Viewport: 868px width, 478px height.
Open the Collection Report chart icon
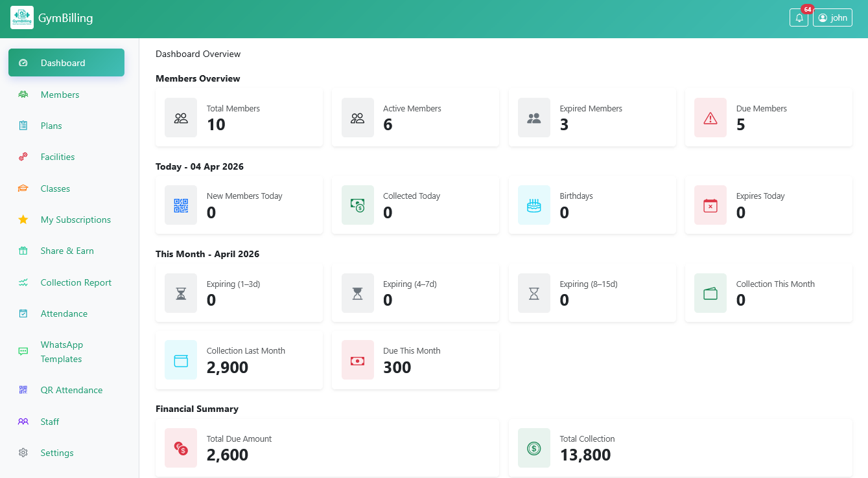click(23, 282)
